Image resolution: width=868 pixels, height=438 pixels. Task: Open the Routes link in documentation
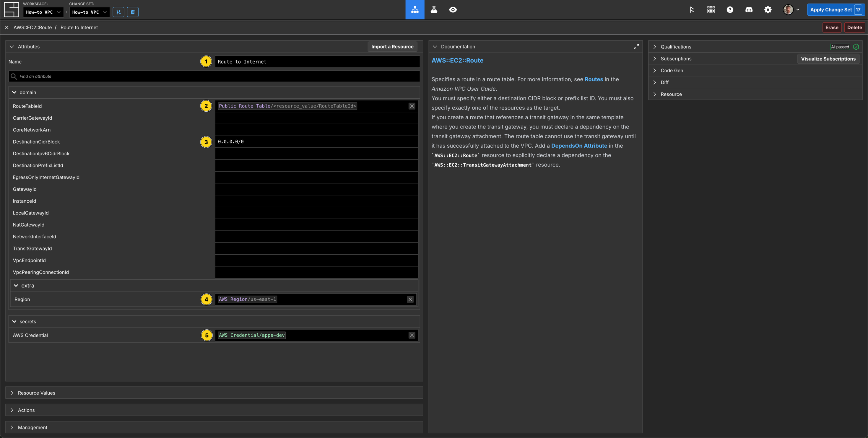(593, 79)
